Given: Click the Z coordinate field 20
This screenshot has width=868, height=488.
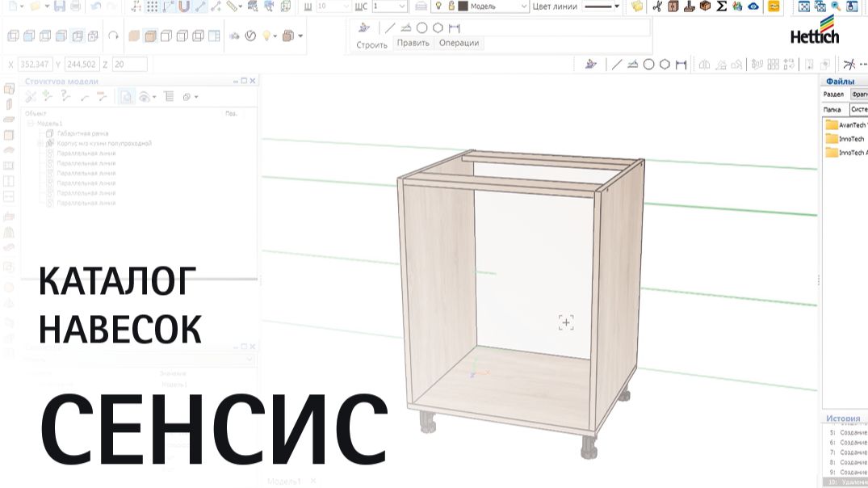Looking at the screenshot, I should tap(130, 65).
